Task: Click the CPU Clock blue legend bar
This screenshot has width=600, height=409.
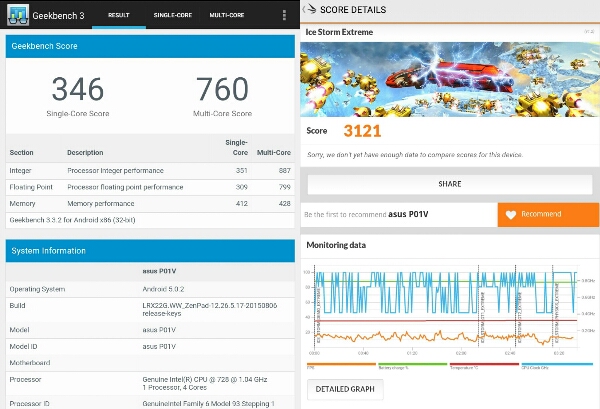Action: [x=557, y=364]
